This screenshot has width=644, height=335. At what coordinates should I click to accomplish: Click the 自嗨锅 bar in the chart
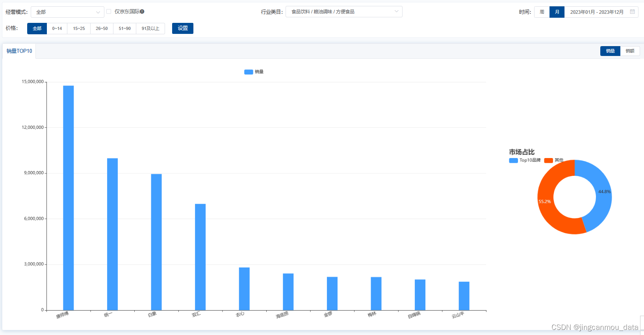[x=420, y=295]
